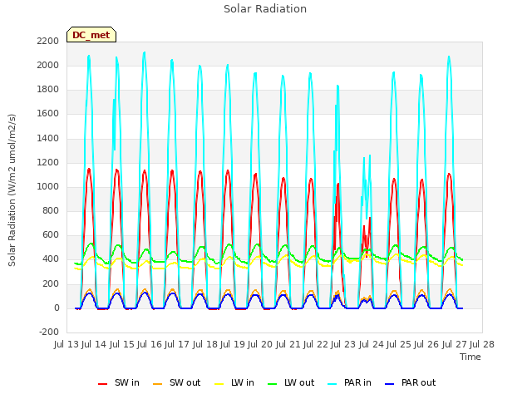
Task: Click the Jul 16 x-axis date label
Action: point(150,345)
